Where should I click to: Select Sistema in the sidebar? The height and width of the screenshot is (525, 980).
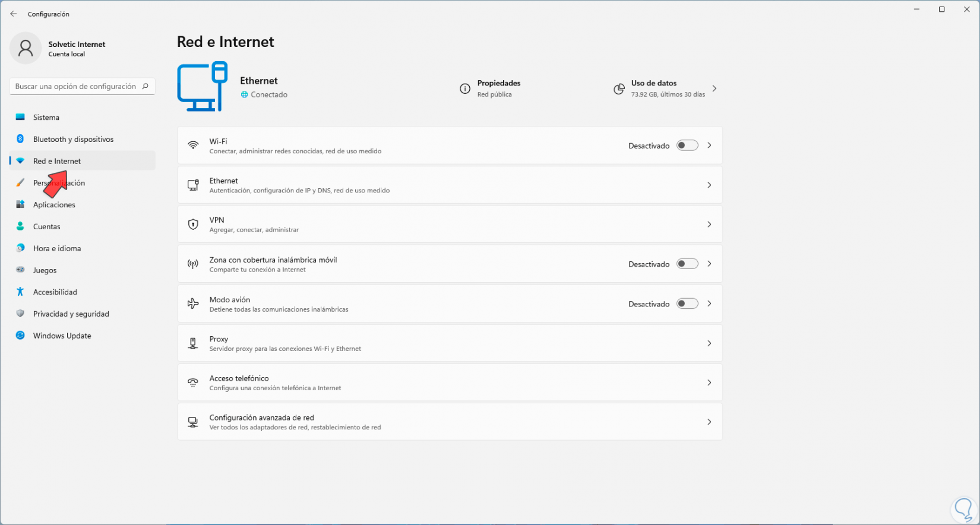point(46,118)
